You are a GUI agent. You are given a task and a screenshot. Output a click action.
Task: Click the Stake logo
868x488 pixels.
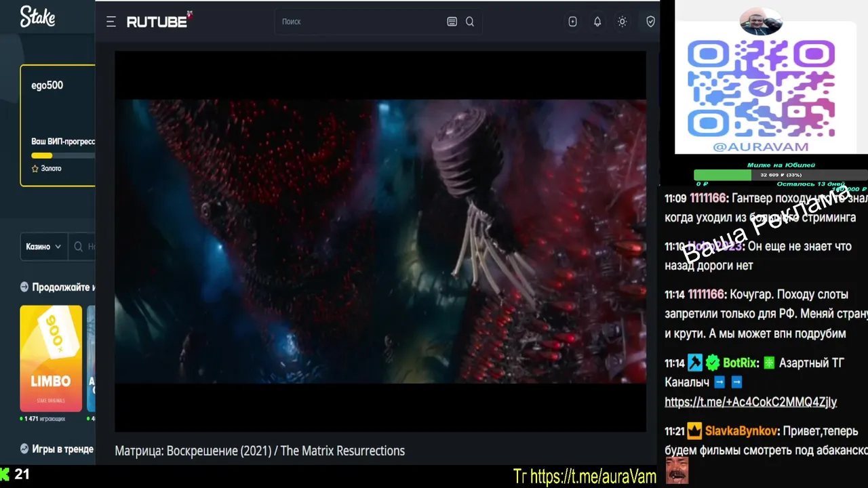pos(37,16)
